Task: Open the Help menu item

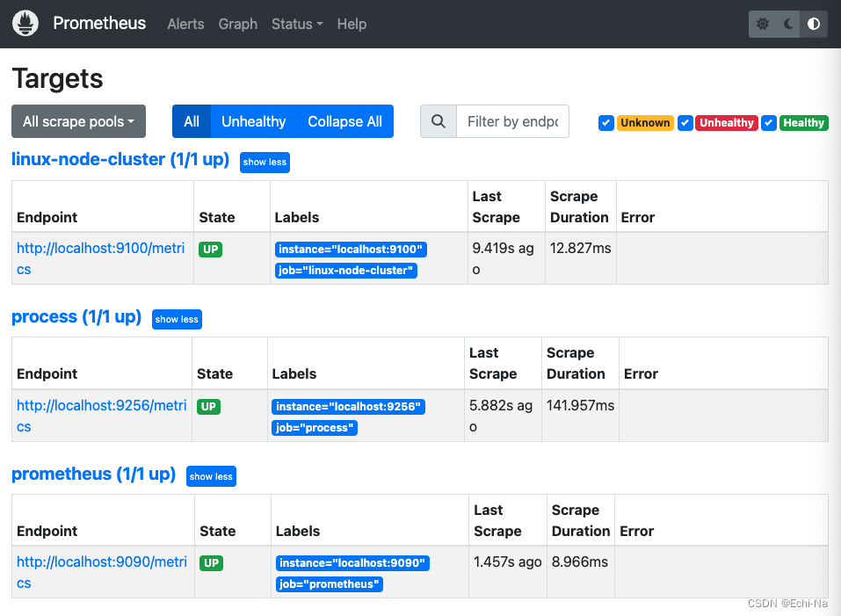Action: [x=352, y=24]
